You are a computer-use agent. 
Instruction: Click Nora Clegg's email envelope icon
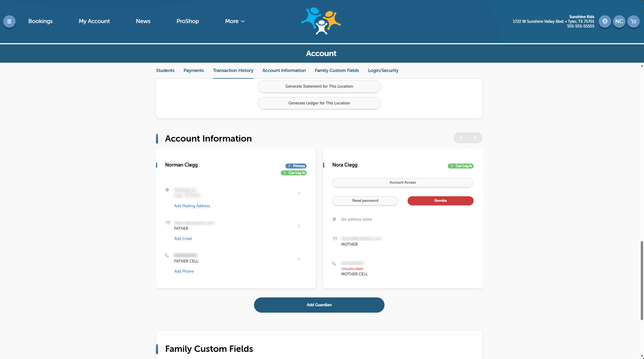click(335, 239)
